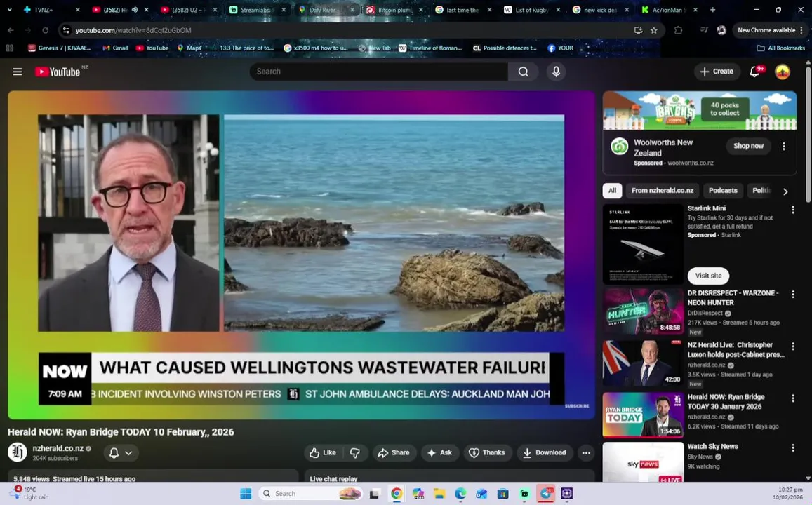Click Visit site for Starlink
This screenshot has height=505, width=812.
[708, 276]
